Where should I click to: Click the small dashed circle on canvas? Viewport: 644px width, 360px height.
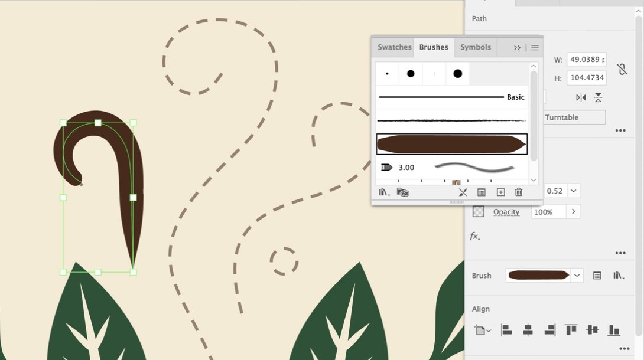[x=284, y=261]
